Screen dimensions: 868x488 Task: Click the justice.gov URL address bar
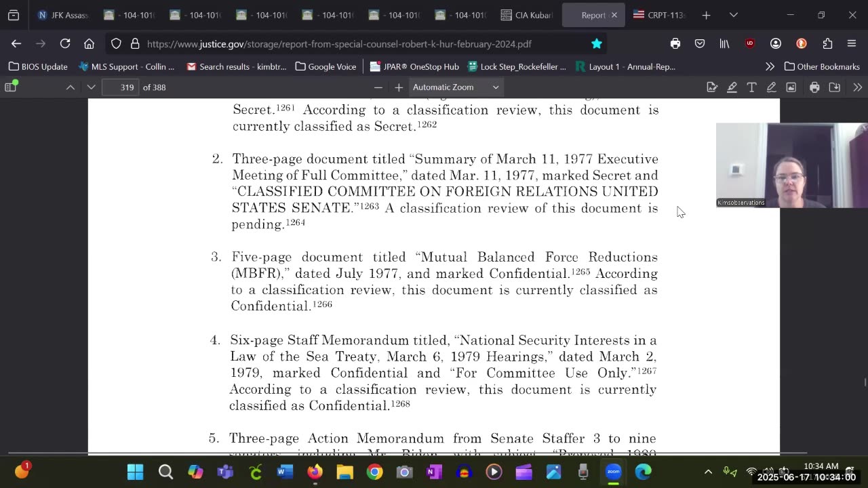(339, 43)
